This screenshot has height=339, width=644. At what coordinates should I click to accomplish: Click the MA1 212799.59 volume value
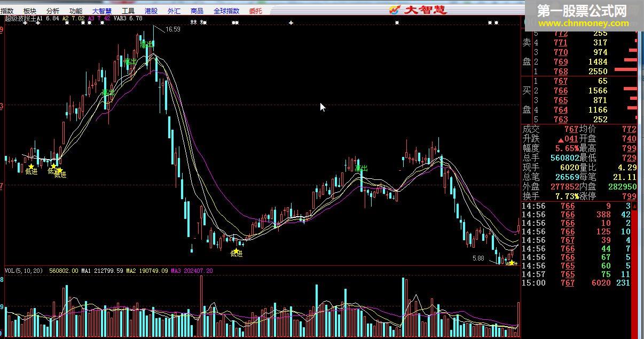[103, 271]
